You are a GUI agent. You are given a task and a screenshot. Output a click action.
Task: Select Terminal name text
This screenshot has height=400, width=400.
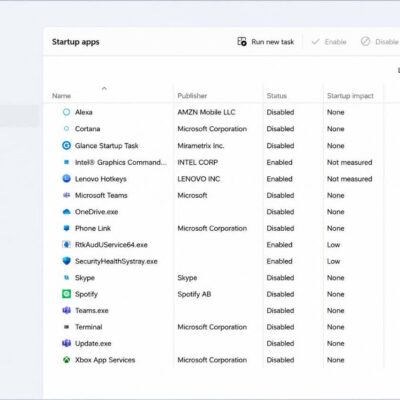[x=88, y=327]
